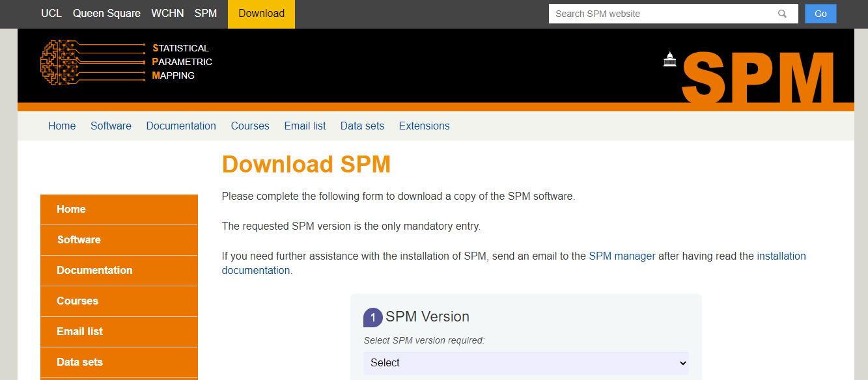This screenshot has height=380, width=868.
Task: Click the Software sidebar entry
Action: [x=79, y=239]
